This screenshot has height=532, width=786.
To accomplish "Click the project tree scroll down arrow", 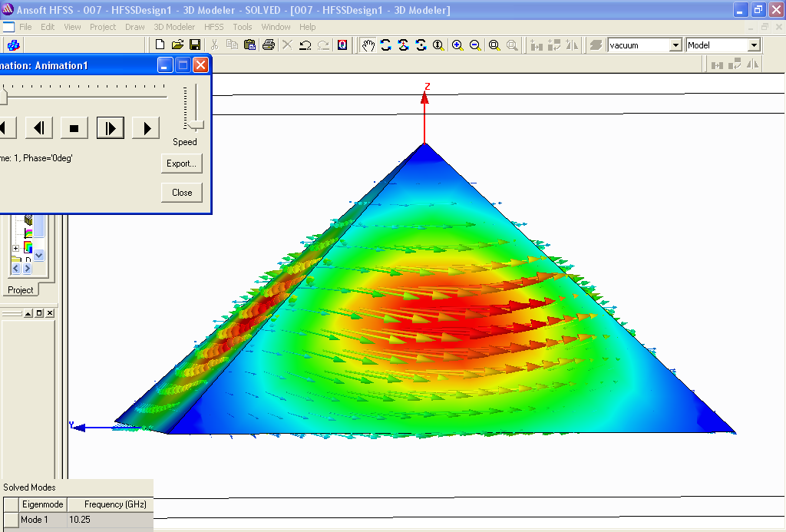I will 38,255.
